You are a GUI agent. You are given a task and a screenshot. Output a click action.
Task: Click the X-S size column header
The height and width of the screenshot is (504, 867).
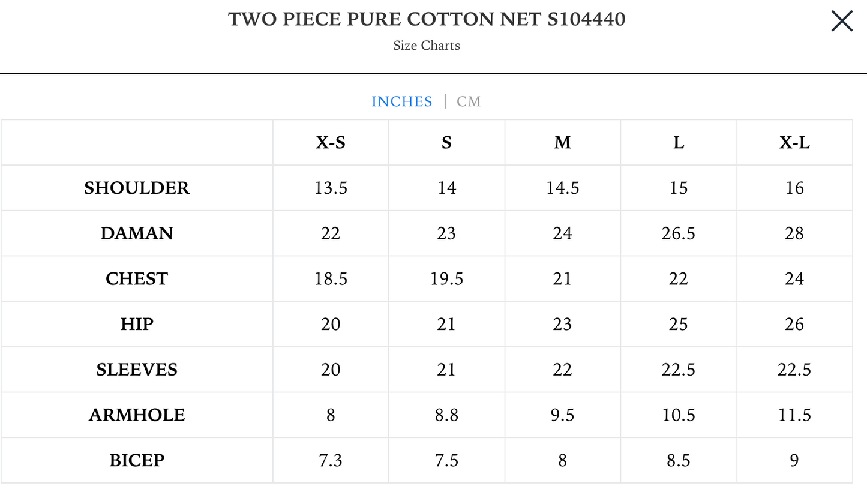331,143
